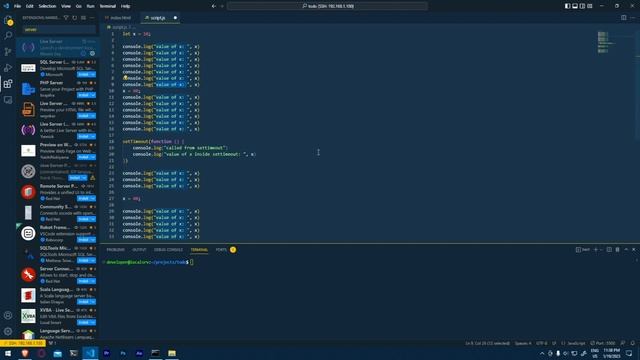Click the notifications bell in status bar
The width and height of the screenshot is (640, 360).
[x=633, y=343]
